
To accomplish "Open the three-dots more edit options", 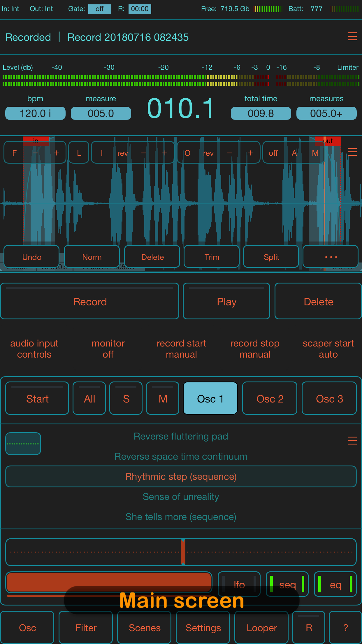I will coord(331,257).
